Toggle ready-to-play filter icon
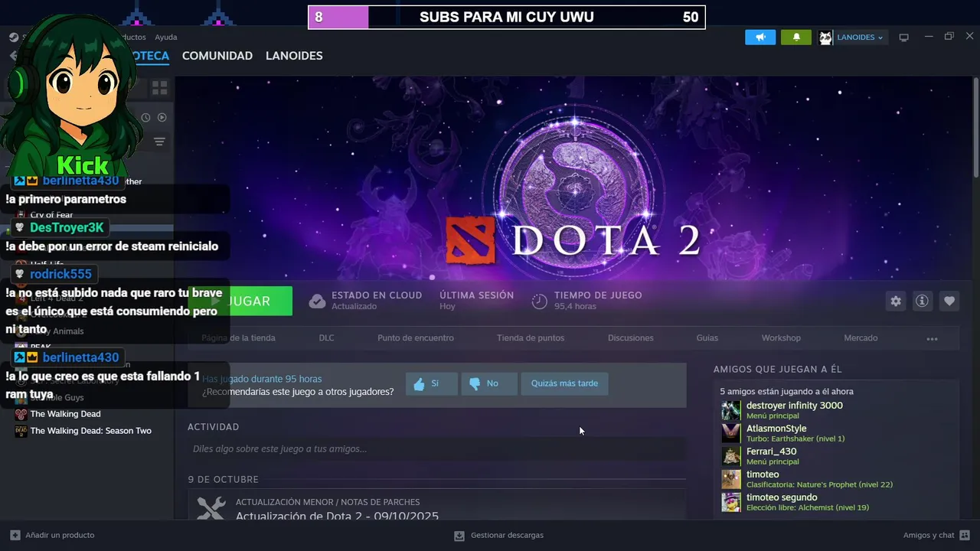980x551 pixels. click(162, 117)
